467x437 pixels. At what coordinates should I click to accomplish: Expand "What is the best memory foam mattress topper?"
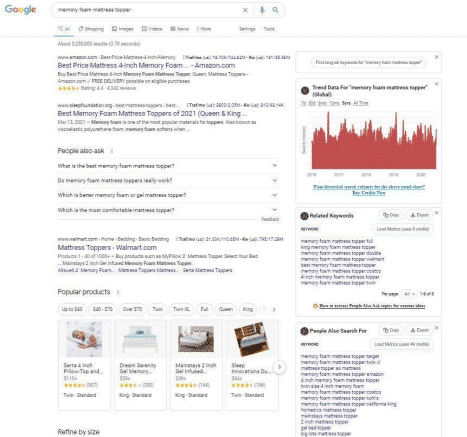coord(168,166)
